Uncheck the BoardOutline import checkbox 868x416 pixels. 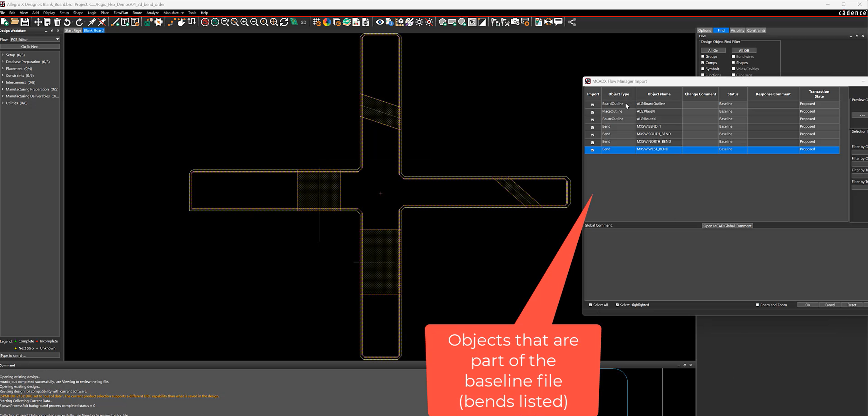[x=592, y=105]
